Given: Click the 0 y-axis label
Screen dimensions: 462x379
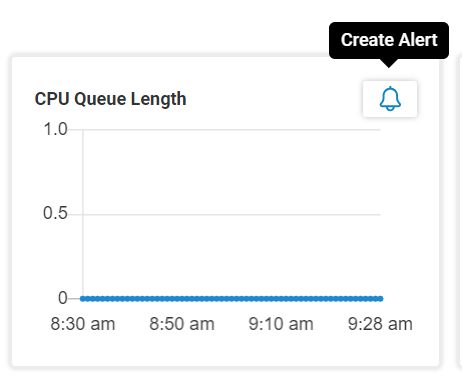Looking at the screenshot, I should pos(63,298).
